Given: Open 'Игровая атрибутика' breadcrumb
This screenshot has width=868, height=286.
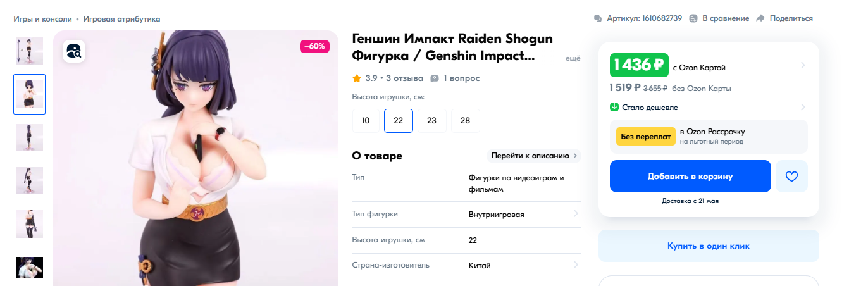Looking at the screenshot, I should coord(122,19).
